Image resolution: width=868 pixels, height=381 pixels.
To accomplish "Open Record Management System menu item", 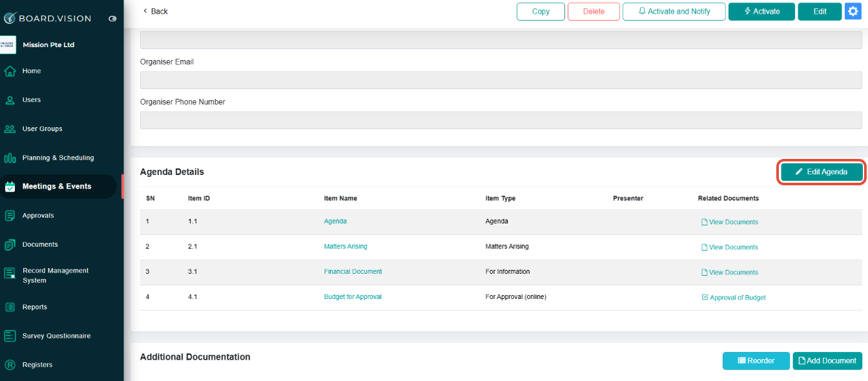I will point(56,276).
